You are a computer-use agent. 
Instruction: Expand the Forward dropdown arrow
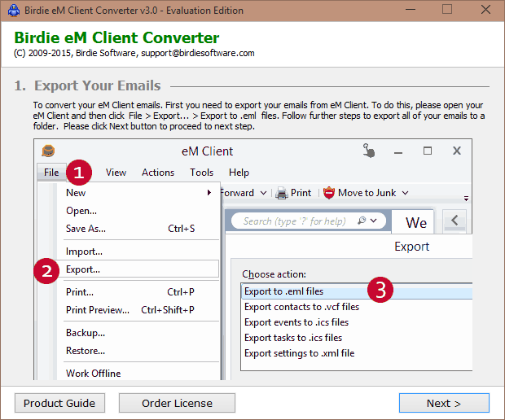[x=263, y=193]
